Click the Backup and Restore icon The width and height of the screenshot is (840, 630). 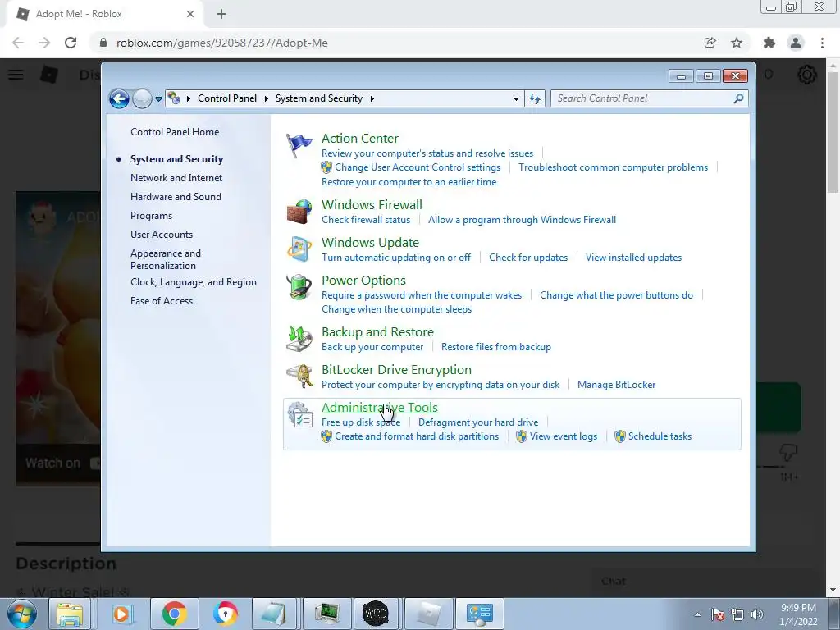coord(299,339)
